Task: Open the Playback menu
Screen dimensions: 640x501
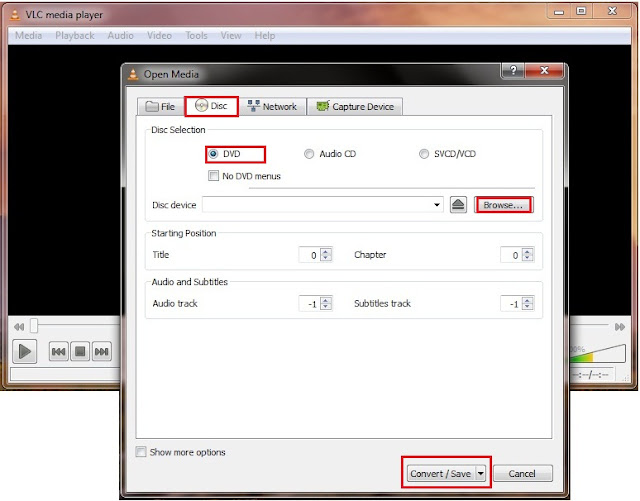Action: pyautogui.click(x=75, y=36)
